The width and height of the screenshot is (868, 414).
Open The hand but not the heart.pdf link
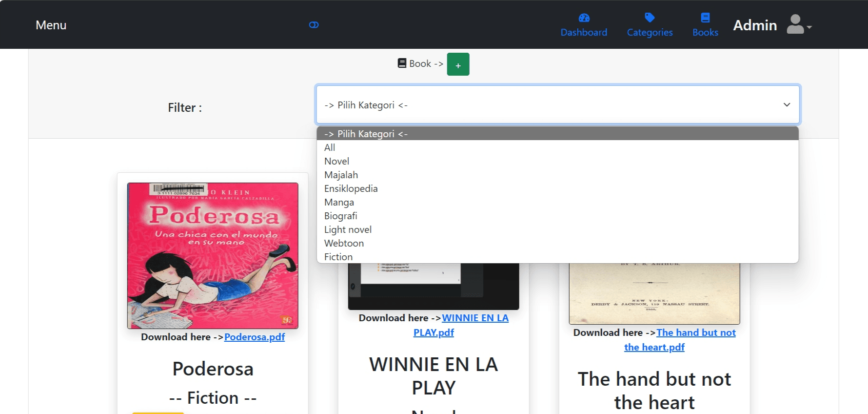[695, 333]
